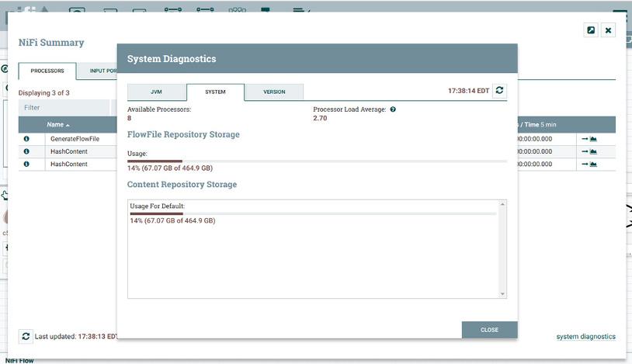This screenshot has height=364, width=632.
Task: Refresh the System Diagnostics data
Action: [499, 90]
